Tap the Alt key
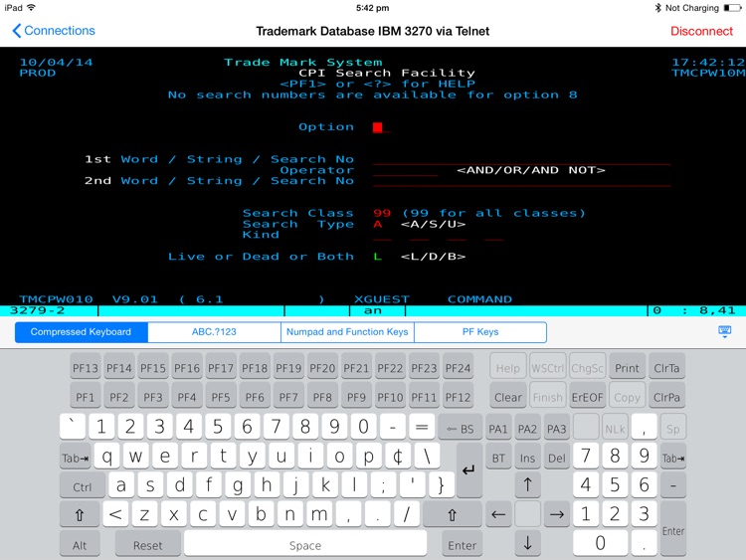Screen dimensions: 746x560 (x=80, y=545)
